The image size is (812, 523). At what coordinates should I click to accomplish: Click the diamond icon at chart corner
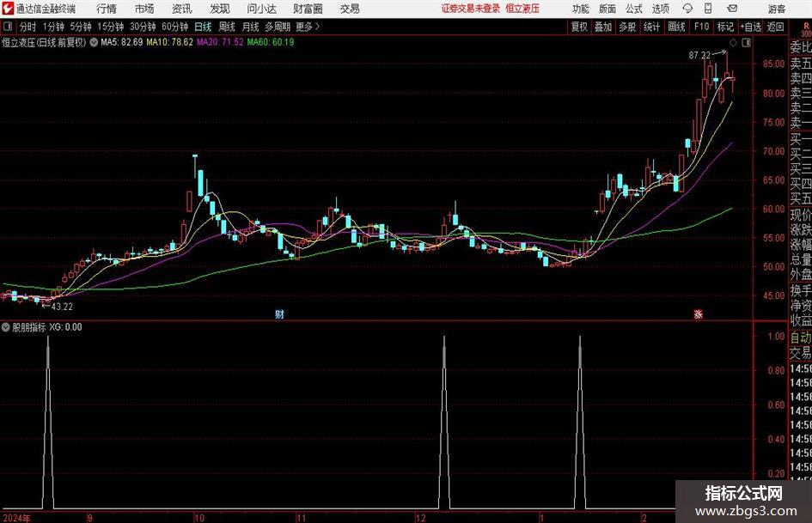pos(733,42)
